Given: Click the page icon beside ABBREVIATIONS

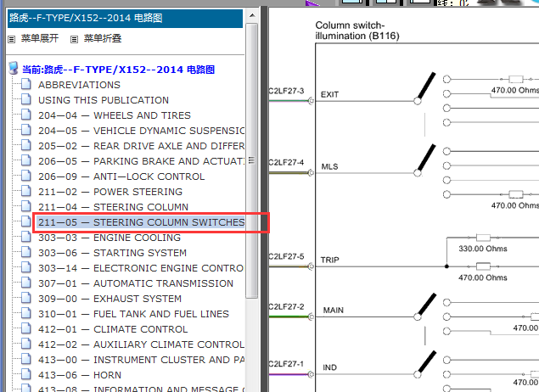Looking at the screenshot, I should point(26,84).
